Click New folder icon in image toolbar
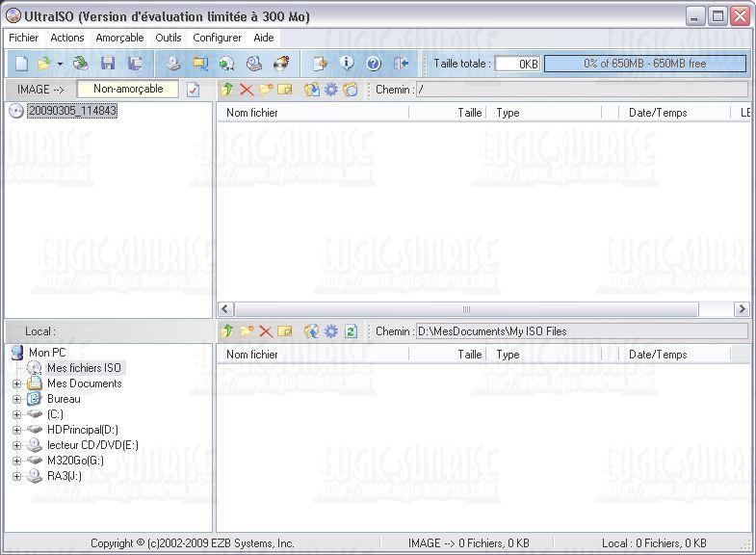The width and height of the screenshot is (756, 555). click(x=266, y=90)
